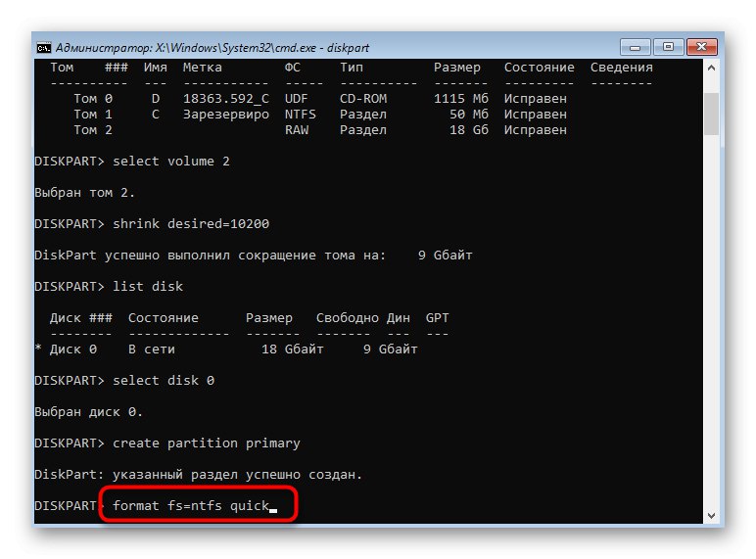This screenshot has width=756, height=559.
Task: Click drive letter 'C' in Том 1 row
Action: pos(156,115)
